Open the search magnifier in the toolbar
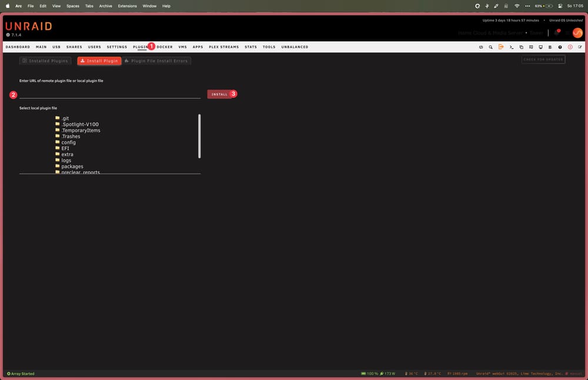The width and height of the screenshot is (588, 380). [x=490, y=47]
